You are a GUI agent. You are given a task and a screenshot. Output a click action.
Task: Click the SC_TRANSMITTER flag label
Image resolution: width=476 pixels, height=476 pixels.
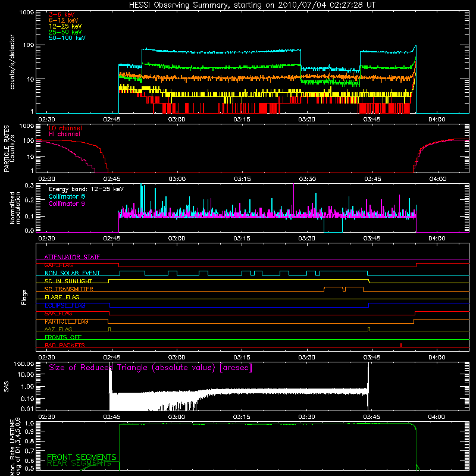point(68,289)
